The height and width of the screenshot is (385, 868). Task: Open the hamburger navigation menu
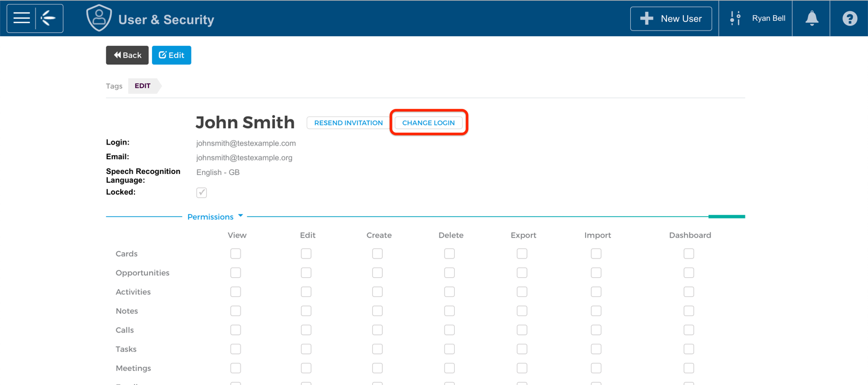[21, 17]
